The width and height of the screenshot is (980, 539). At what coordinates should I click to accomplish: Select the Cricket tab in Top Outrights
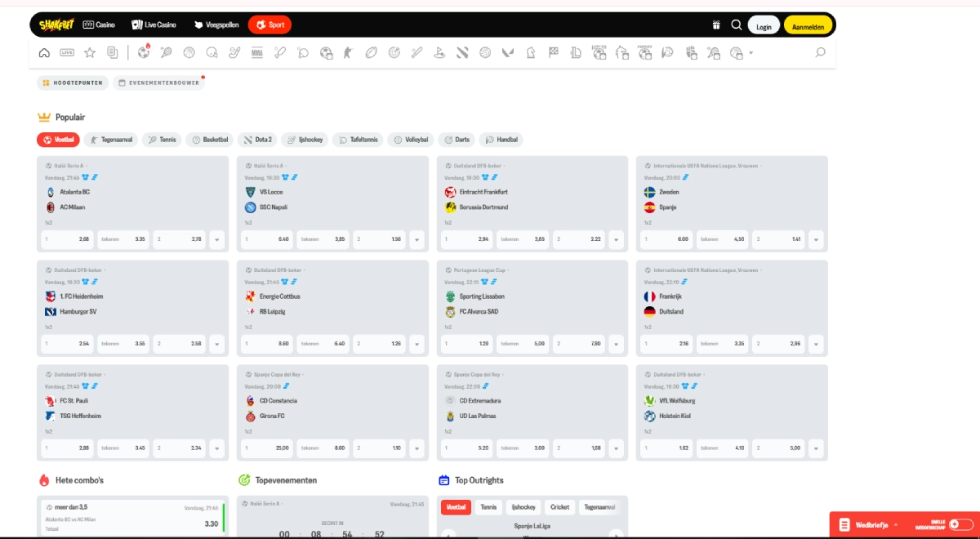(560, 507)
